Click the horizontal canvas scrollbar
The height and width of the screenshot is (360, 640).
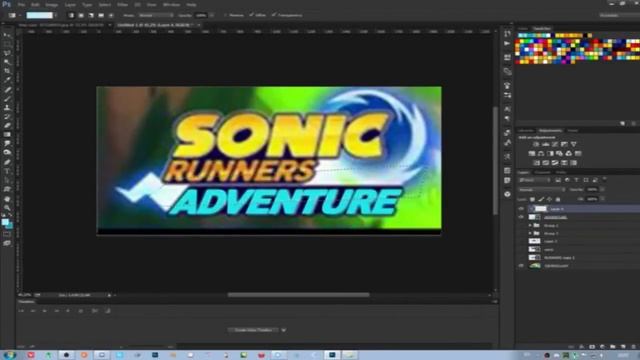[x=298, y=295]
